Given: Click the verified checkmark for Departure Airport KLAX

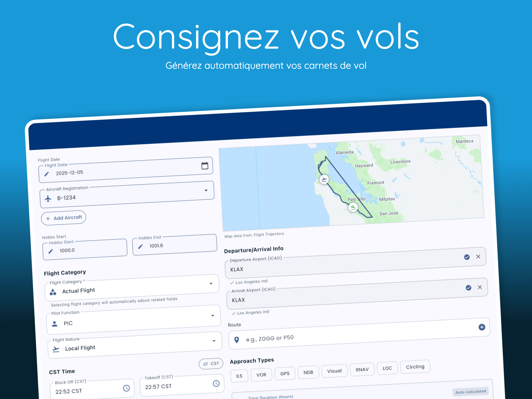Looking at the screenshot, I should (x=467, y=257).
